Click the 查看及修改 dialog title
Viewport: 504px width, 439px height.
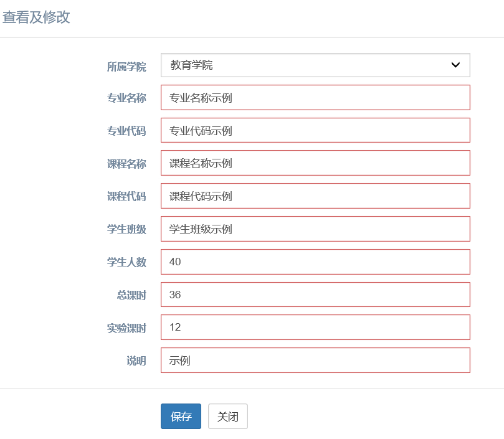36,17
